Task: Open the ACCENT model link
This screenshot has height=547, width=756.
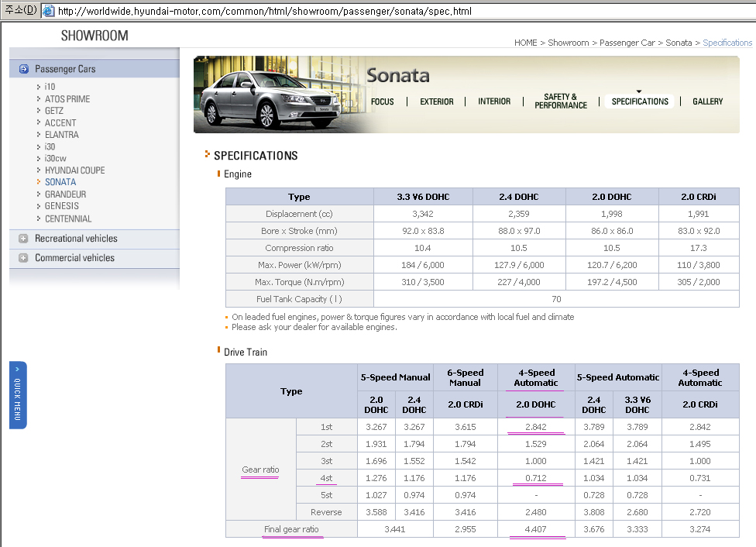Action: coord(60,122)
